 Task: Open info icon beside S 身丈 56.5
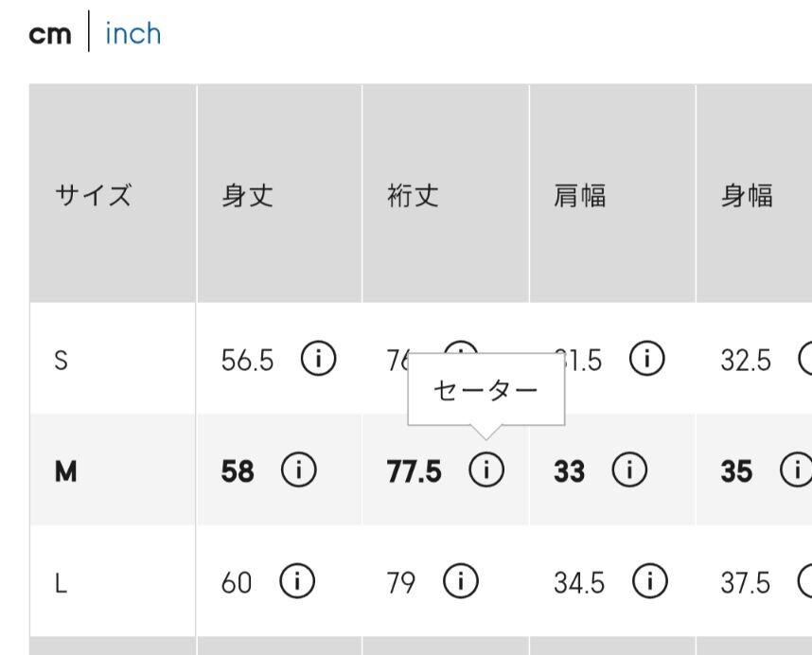(x=319, y=359)
